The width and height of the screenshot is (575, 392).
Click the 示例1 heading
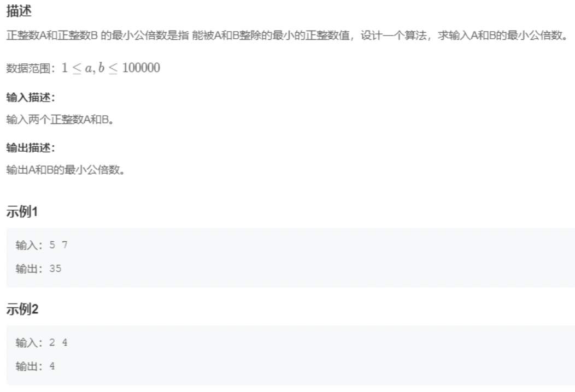[22, 212]
